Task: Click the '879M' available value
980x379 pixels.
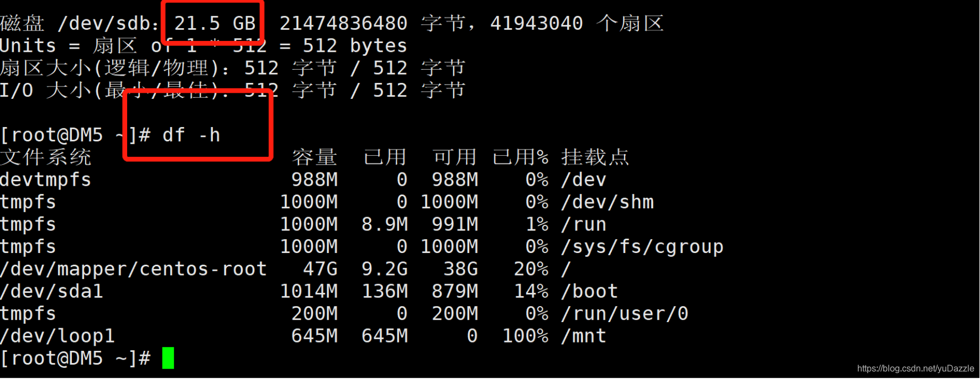Action: (x=455, y=291)
